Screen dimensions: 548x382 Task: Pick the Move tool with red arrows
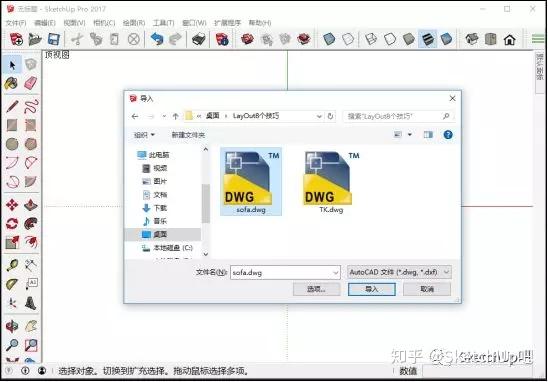[12, 205]
